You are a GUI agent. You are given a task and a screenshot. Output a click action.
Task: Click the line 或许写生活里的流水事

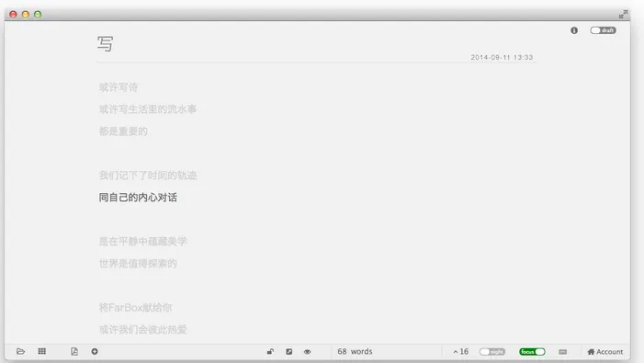tap(148, 109)
